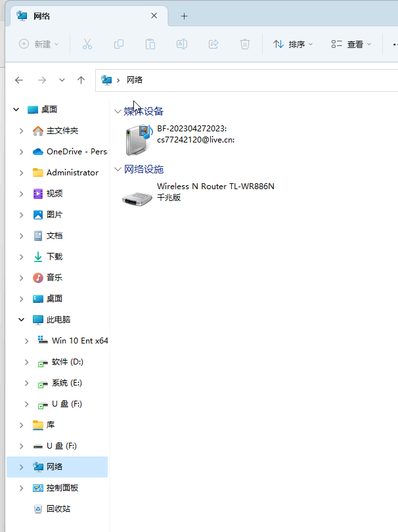Collapse the 此电脑 tree node
The height and width of the screenshot is (532, 398).
click(22, 320)
